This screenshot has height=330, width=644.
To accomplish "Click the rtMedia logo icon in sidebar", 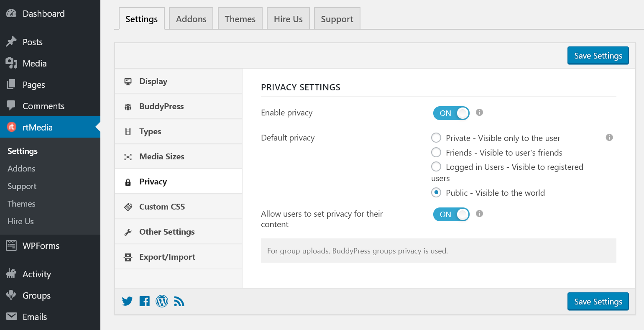I will (x=11, y=127).
